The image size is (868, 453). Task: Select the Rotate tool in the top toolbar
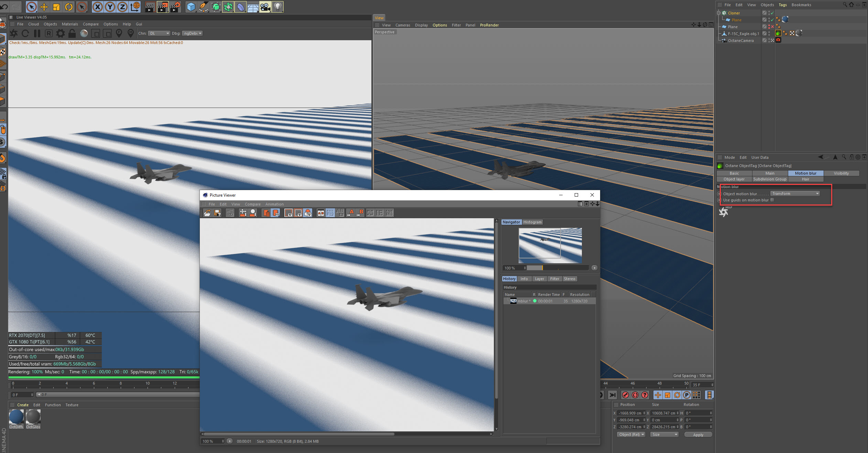click(x=69, y=7)
